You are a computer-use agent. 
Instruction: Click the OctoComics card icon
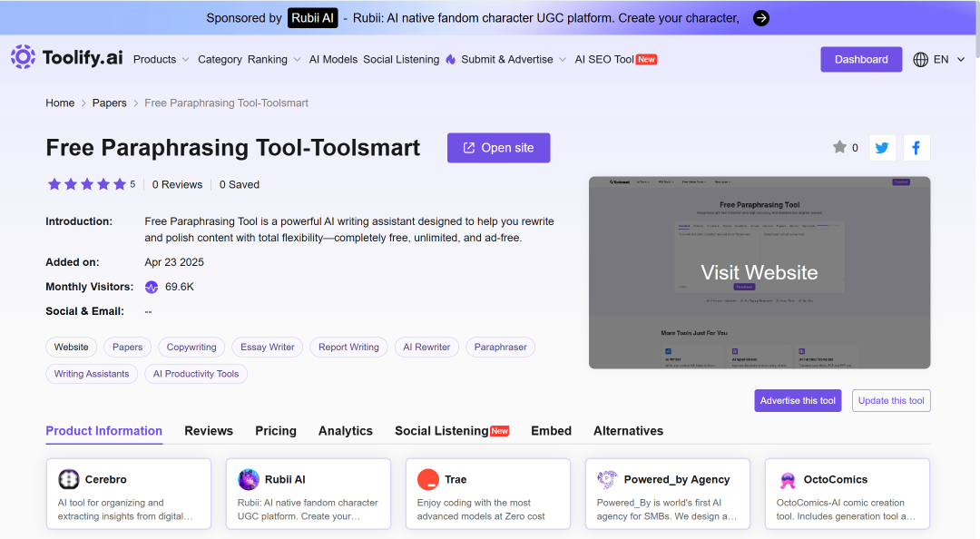click(x=788, y=480)
